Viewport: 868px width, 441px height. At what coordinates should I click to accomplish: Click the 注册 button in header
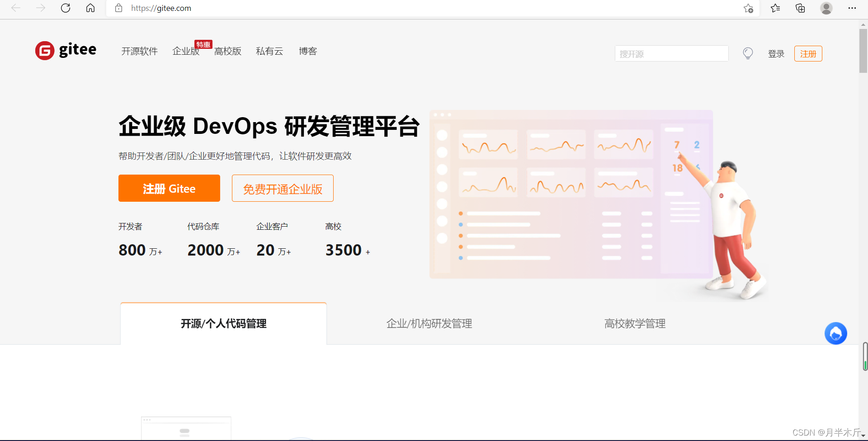tap(808, 54)
